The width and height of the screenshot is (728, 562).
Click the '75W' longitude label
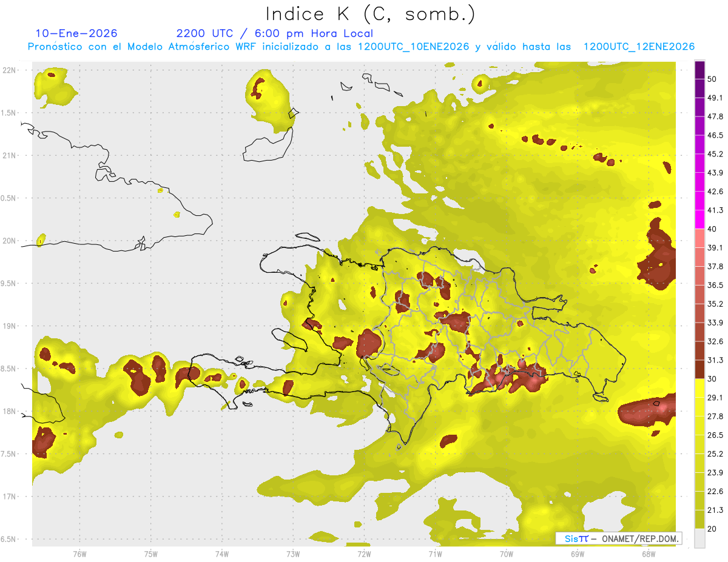pyautogui.click(x=151, y=554)
